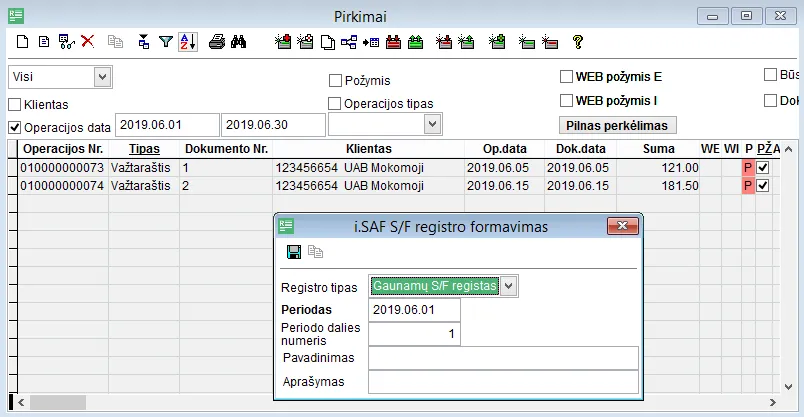
Task: Click the arrow-to-calendar icon
Action: tap(371, 42)
